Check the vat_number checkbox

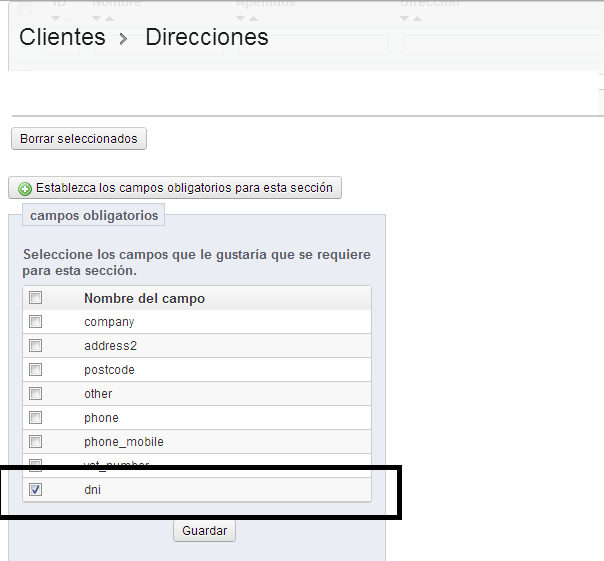point(36,465)
